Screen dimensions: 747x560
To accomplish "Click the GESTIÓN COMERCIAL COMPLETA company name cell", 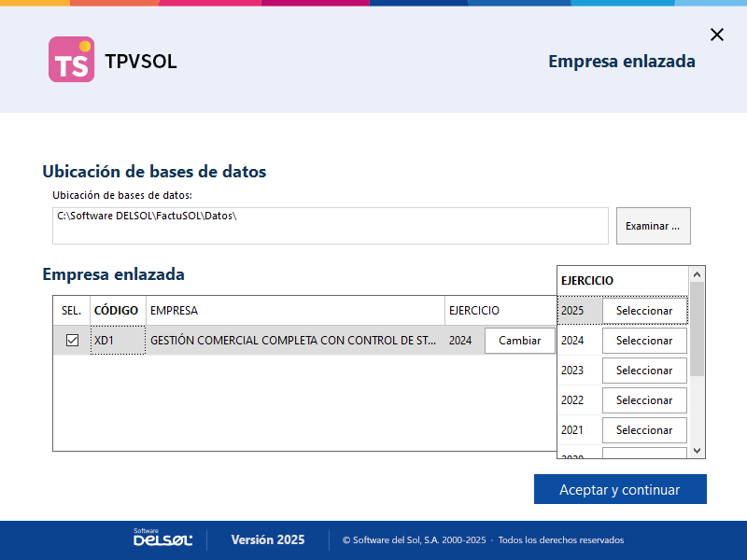I will click(x=295, y=341).
